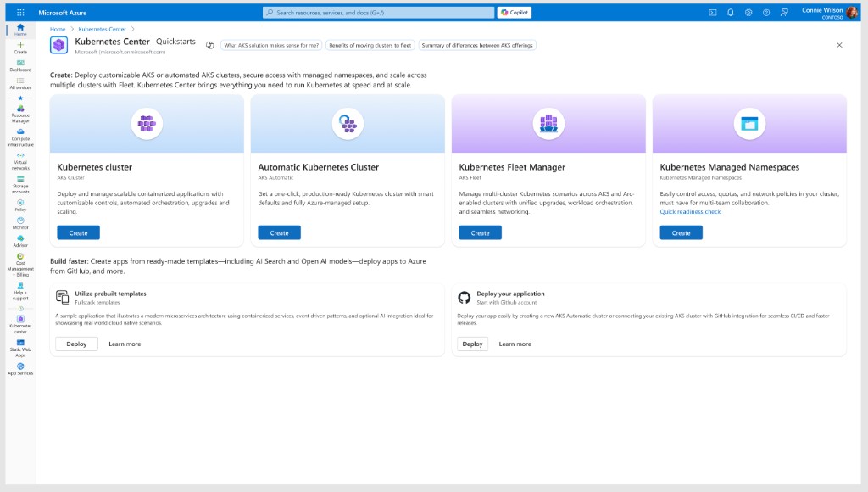Image resolution: width=868 pixels, height=492 pixels.
Task: Open Dashboard from the sidebar
Action: pyautogui.click(x=20, y=65)
